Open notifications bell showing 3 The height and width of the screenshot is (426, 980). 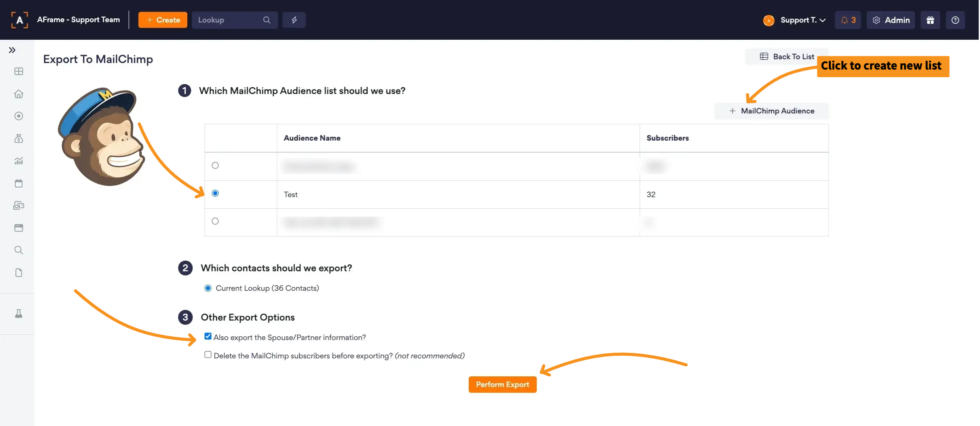[848, 20]
